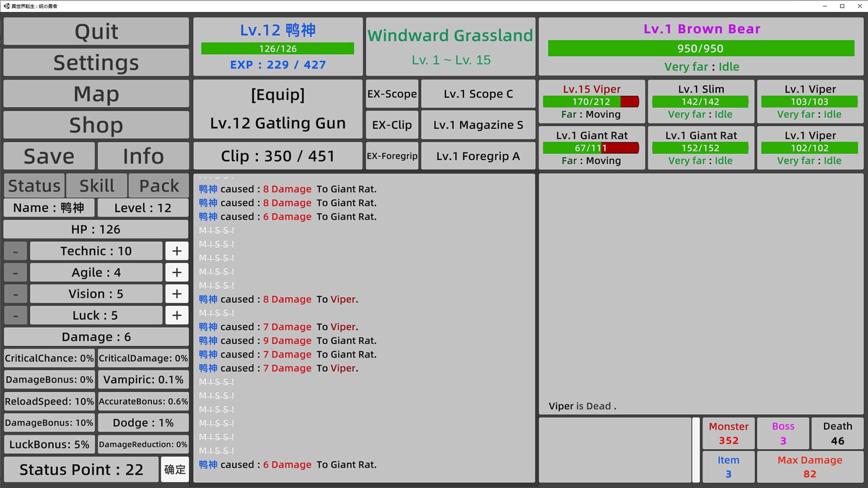Increase the Luck stat

pos(176,315)
